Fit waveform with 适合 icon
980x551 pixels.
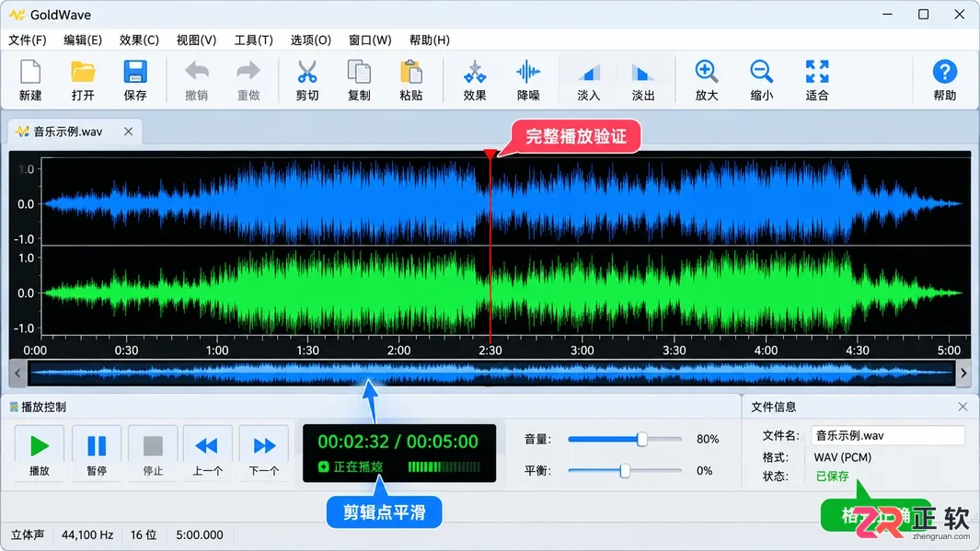[817, 79]
